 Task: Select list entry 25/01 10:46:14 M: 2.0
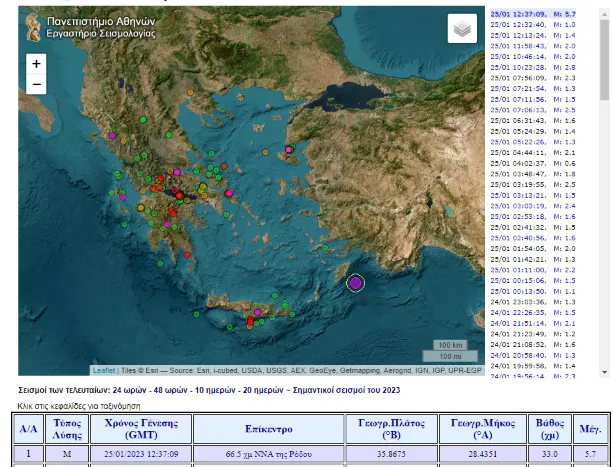tap(533, 57)
